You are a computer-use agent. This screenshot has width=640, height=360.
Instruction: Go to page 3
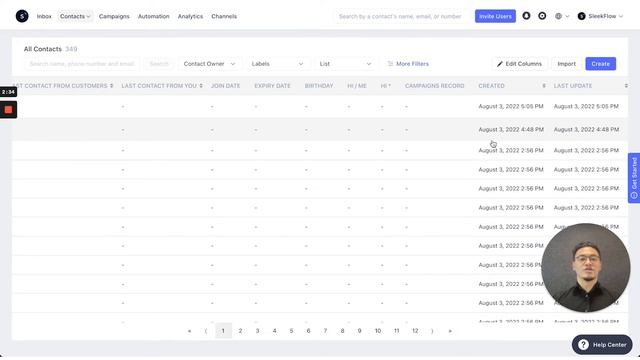[258, 331]
